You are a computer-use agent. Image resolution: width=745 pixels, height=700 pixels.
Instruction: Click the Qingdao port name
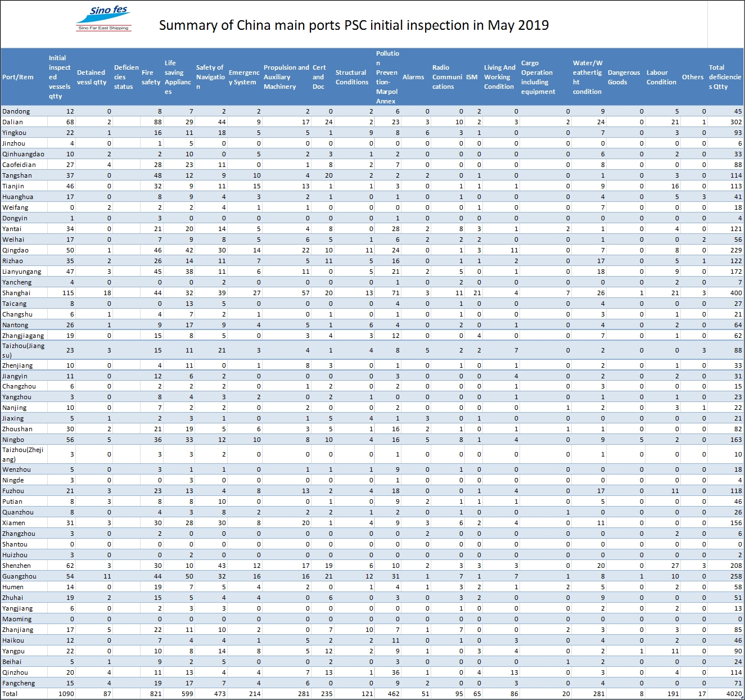[x=15, y=250]
